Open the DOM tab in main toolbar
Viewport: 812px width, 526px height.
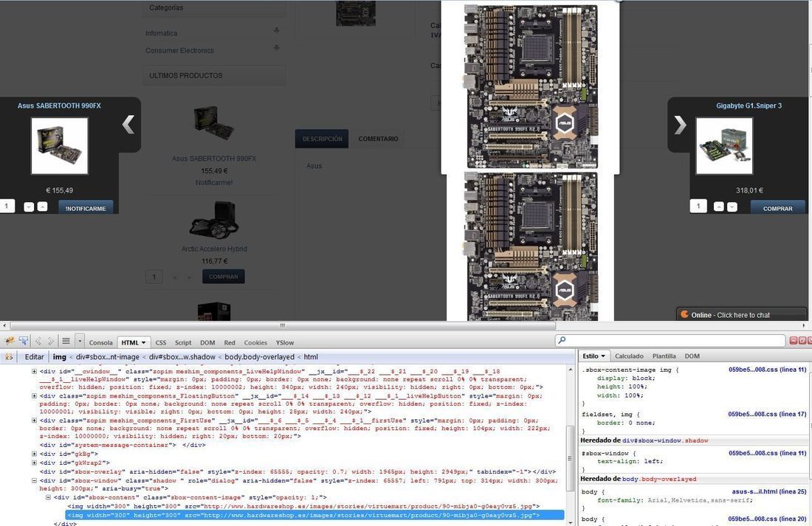[x=207, y=343]
